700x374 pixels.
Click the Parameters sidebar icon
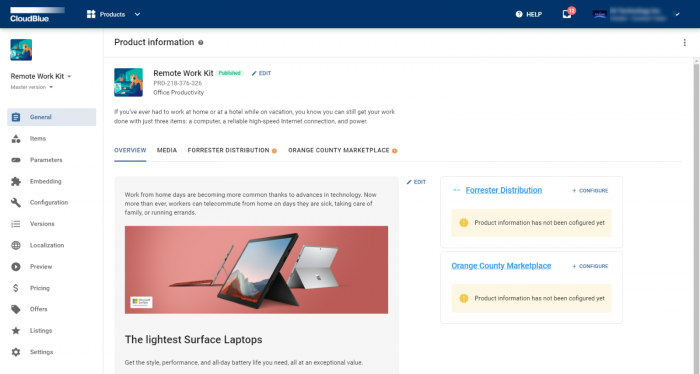click(16, 160)
